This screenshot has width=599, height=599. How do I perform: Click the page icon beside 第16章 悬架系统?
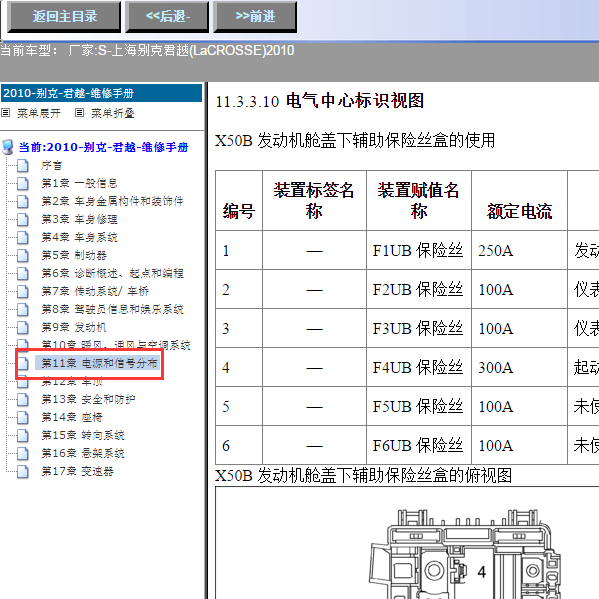(23, 453)
